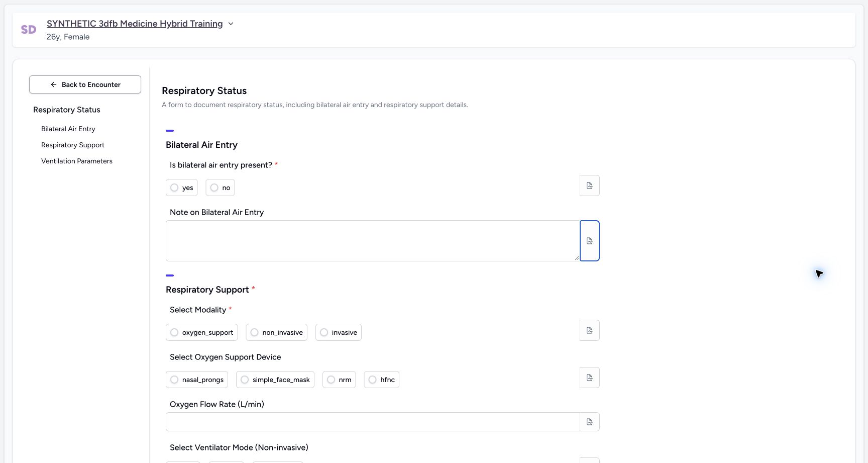
Task: Click the Respiratory Status form title
Action: click(204, 90)
